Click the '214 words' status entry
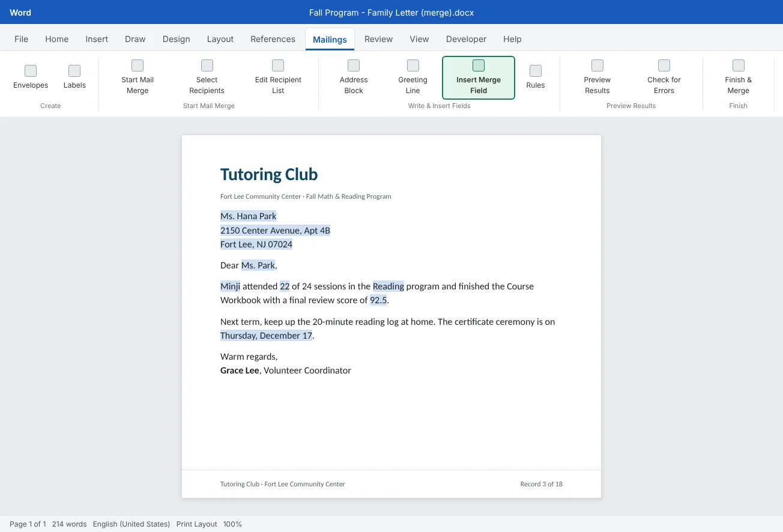783x532 pixels. (x=69, y=524)
